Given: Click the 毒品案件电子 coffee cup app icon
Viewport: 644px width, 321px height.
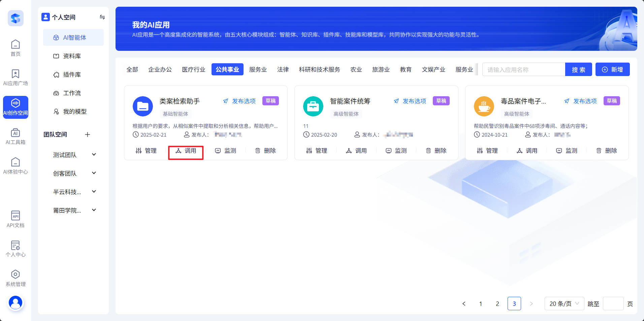Looking at the screenshot, I should [484, 106].
